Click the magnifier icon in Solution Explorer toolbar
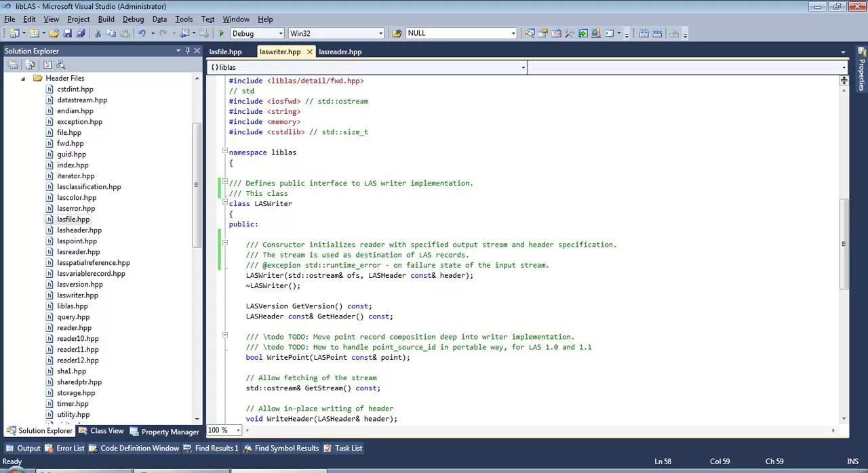Image resolution: width=868 pixels, height=473 pixels. tap(61, 65)
